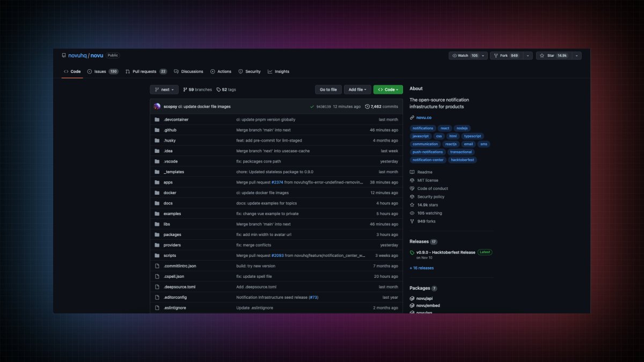The height and width of the screenshot is (362, 644).
Task: Star the repository with the Star button
Action: [x=554, y=56]
